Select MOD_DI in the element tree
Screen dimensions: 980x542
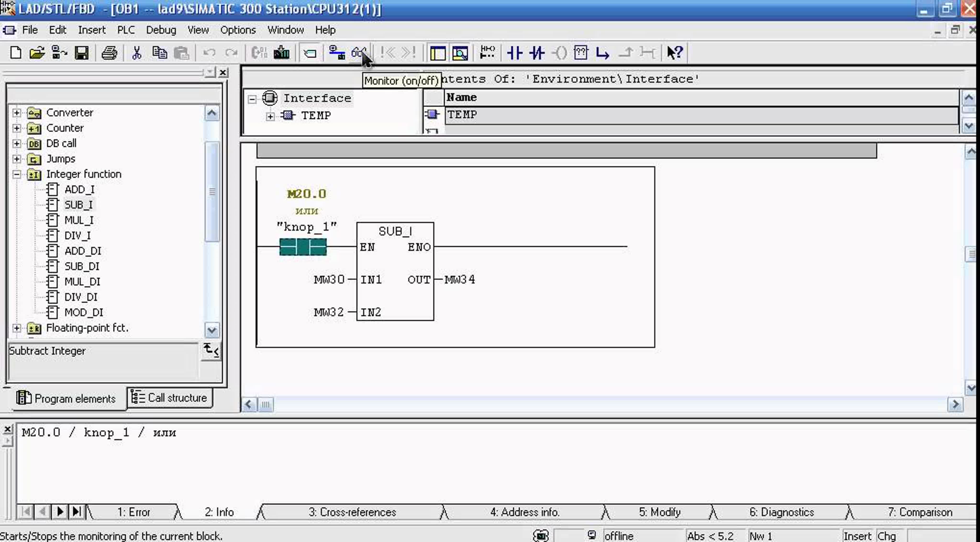(84, 313)
